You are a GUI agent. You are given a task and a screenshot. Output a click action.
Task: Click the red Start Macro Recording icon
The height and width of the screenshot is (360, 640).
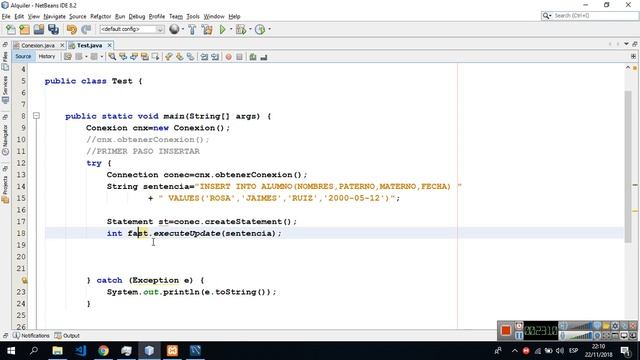click(x=229, y=57)
